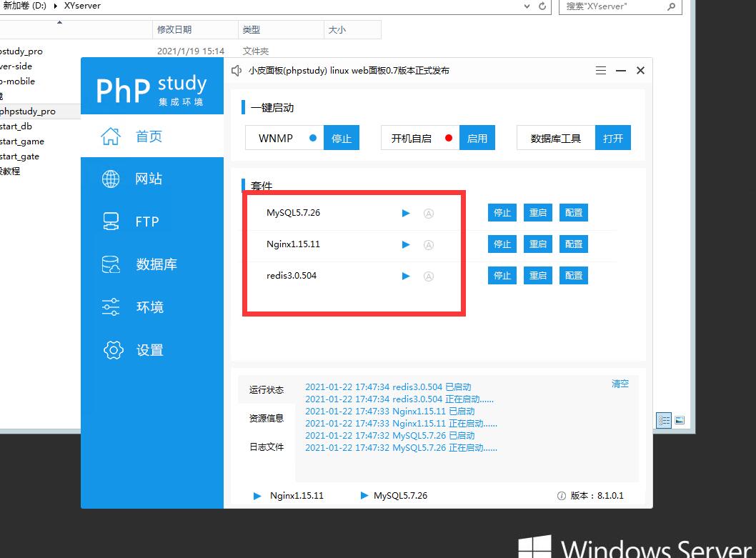Click the circled A icon beside Nginx1.15.11
Screen dimensions: 756x558
[x=429, y=244]
